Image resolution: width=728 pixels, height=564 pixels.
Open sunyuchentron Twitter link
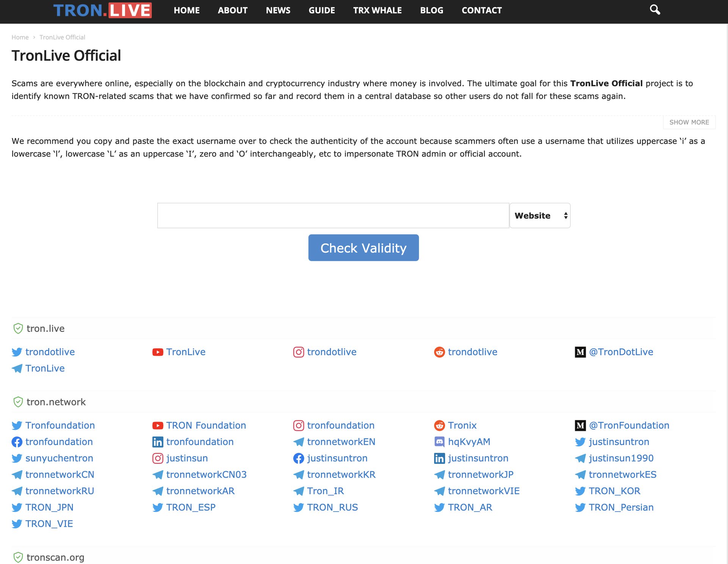(59, 458)
